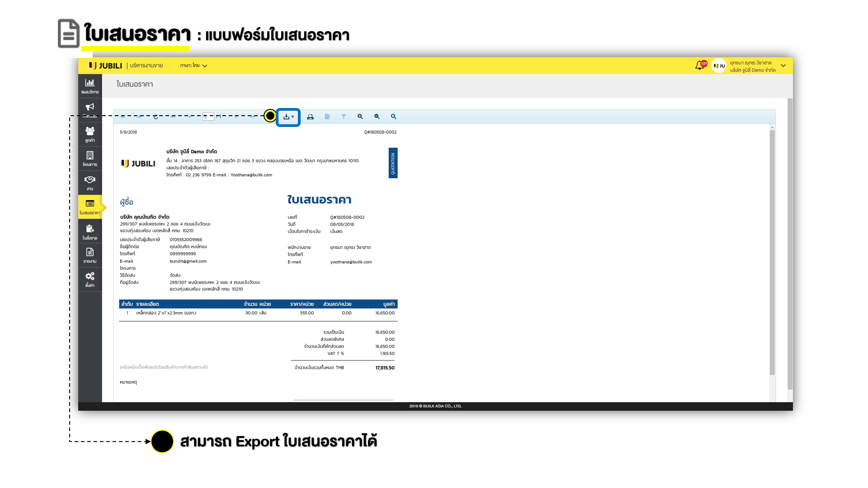The image size is (868, 488).
Task: Click the zoom in magnifier icon
Action: (x=360, y=117)
